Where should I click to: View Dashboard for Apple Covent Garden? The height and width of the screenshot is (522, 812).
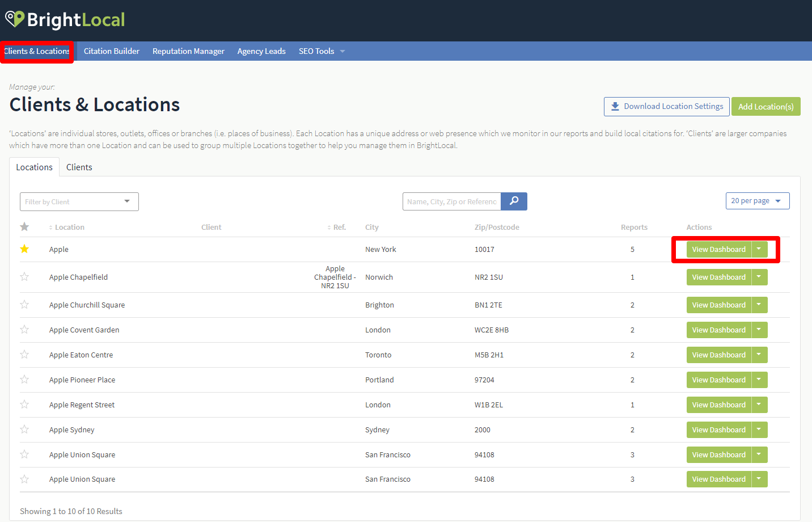coord(718,330)
